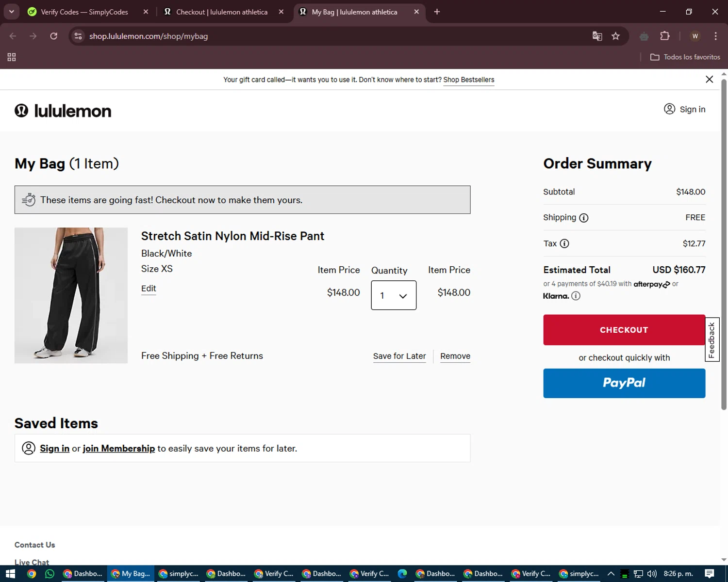Open the browser extensions puzzle icon

pyautogui.click(x=665, y=36)
